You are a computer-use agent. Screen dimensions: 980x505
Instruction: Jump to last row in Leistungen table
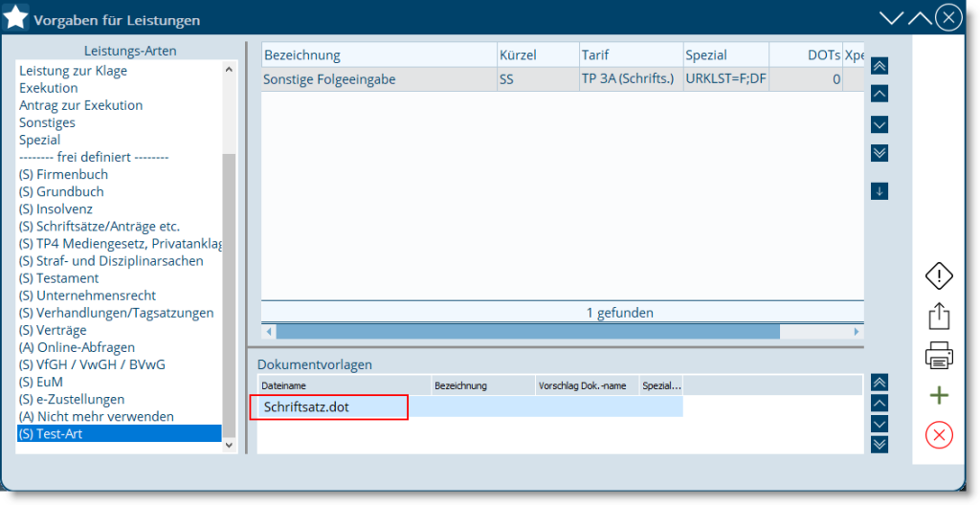coord(880,153)
